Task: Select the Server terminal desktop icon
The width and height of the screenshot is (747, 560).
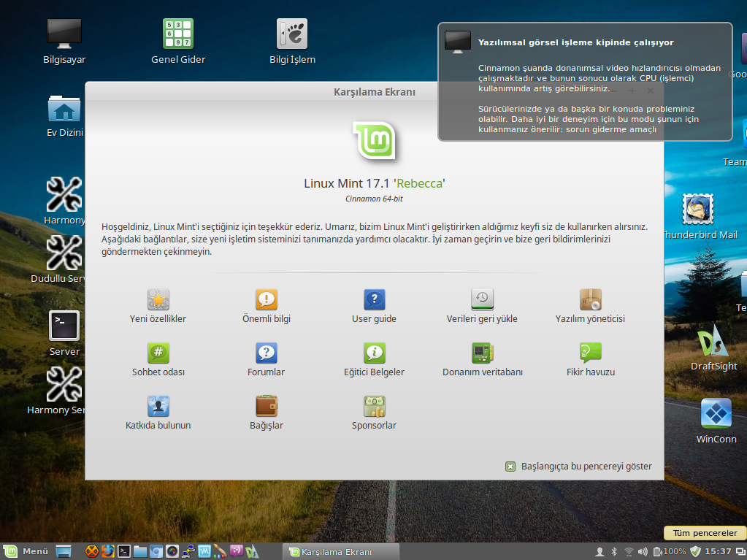Action: (x=64, y=326)
